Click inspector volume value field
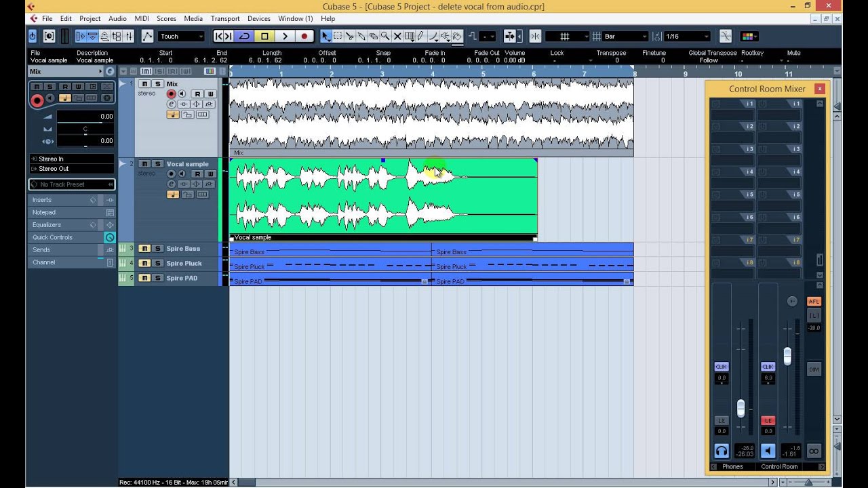 (x=85, y=117)
